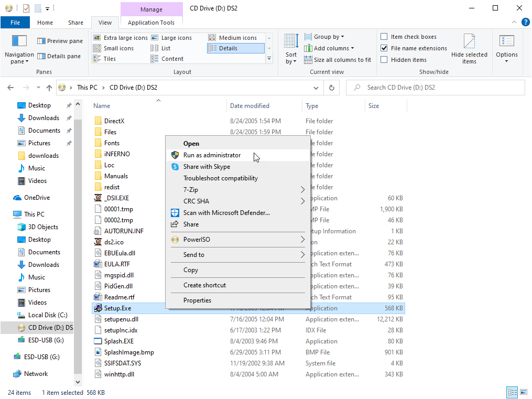Open the File tab
This screenshot has height=399, width=532.
point(15,23)
